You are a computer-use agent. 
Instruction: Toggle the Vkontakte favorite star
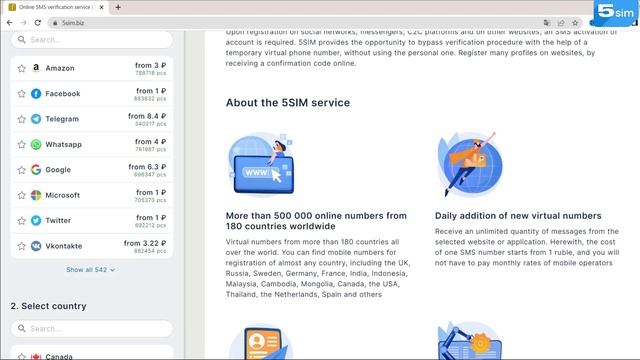tap(22, 246)
